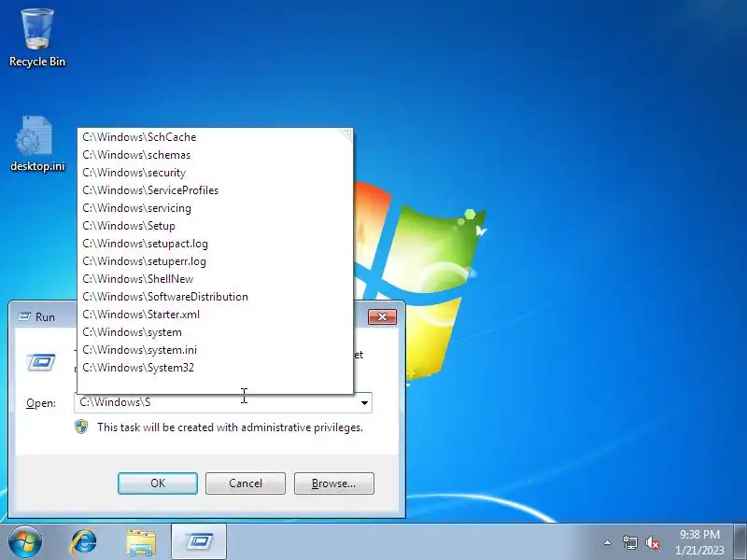
Task: Click the Run program icon in the dialog
Action: [x=41, y=363]
